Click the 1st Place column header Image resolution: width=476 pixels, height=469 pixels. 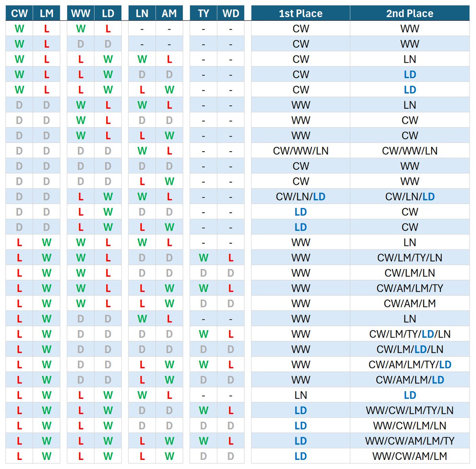point(301,13)
